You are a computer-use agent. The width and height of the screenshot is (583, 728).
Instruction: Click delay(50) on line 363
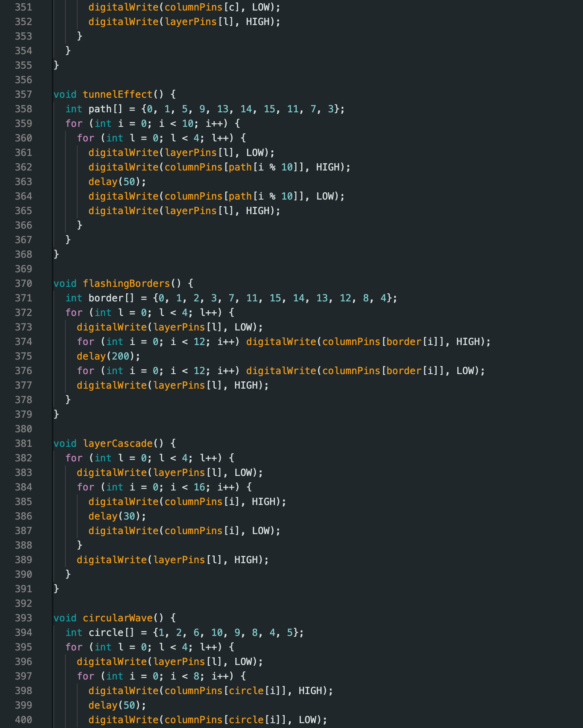point(117,182)
